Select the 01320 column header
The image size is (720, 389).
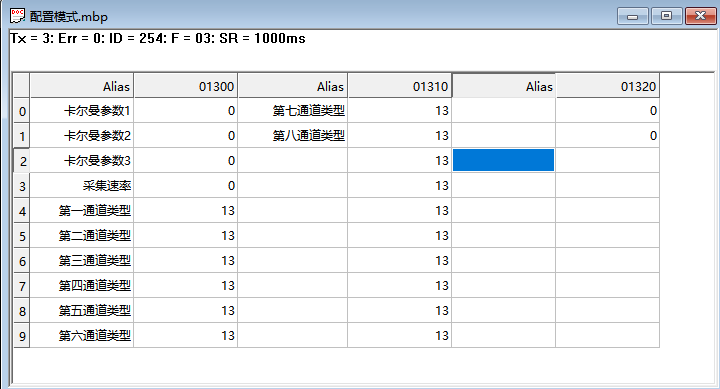click(608, 86)
